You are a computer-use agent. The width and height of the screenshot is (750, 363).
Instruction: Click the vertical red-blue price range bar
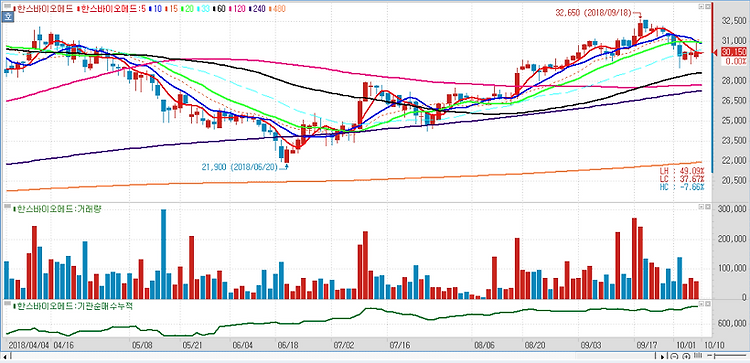[712, 87]
